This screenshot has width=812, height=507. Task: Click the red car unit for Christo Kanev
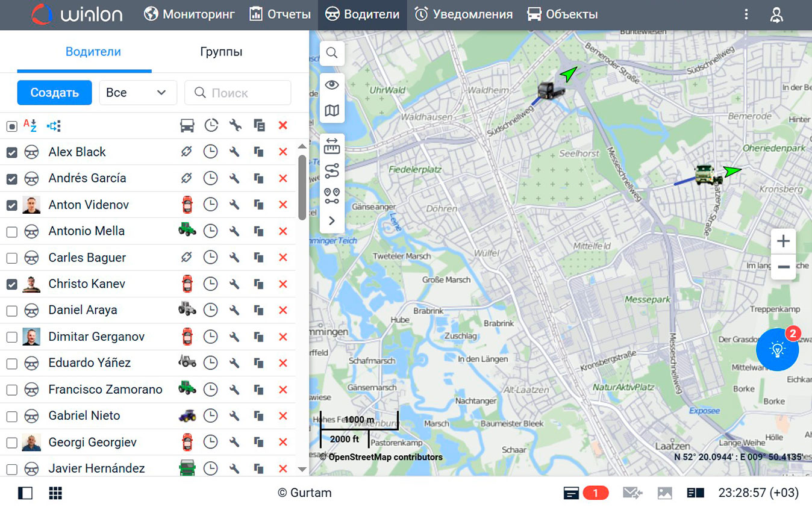coord(187,284)
